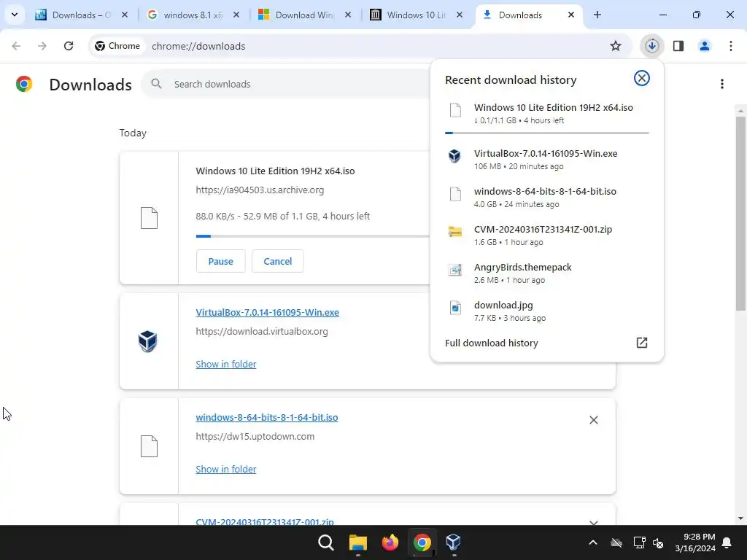The width and height of the screenshot is (747, 560).
Task: Click the Chrome logo on Downloads page
Action: [24, 84]
